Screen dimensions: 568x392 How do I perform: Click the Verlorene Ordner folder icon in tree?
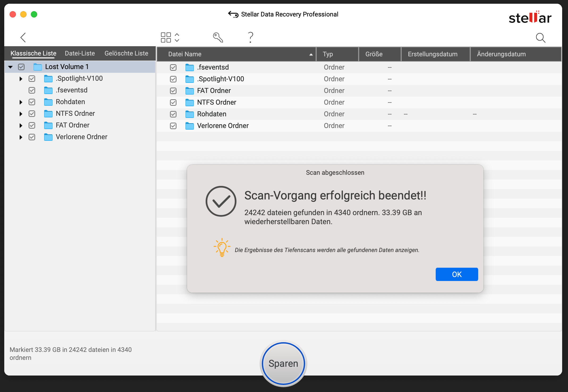[48, 137]
